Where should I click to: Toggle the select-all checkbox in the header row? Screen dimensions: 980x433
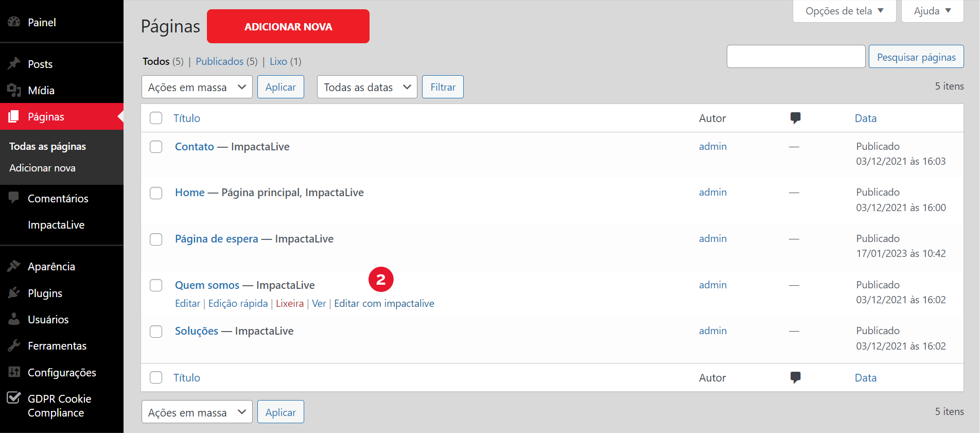pyautogui.click(x=156, y=118)
